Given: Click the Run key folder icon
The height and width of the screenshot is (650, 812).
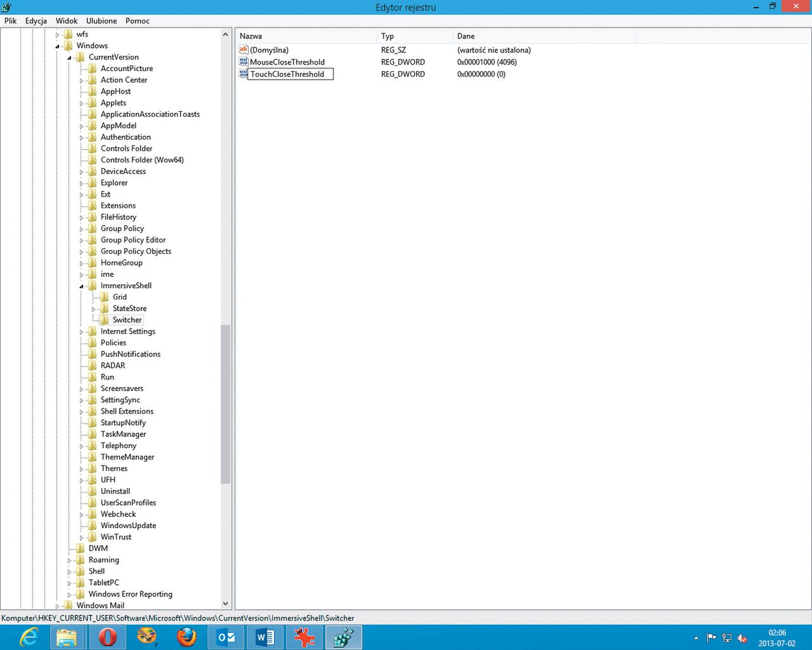Looking at the screenshot, I should [x=93, y=377].
